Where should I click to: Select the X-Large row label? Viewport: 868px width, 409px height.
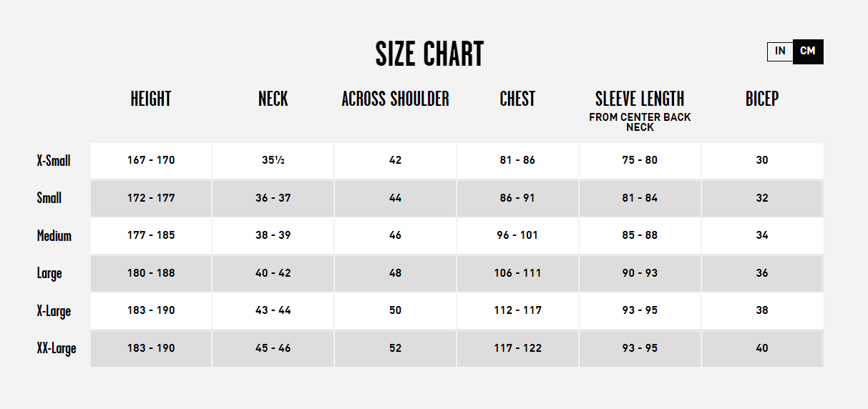click(x=54, y=311)
